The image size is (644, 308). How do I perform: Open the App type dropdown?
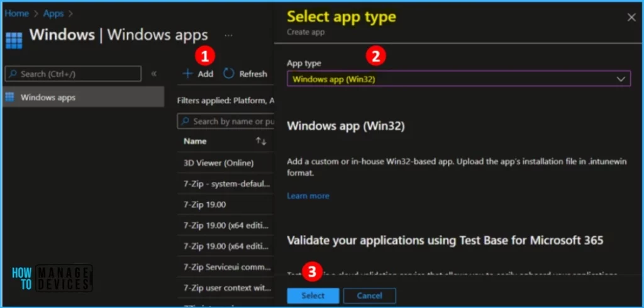coord(458,79)
